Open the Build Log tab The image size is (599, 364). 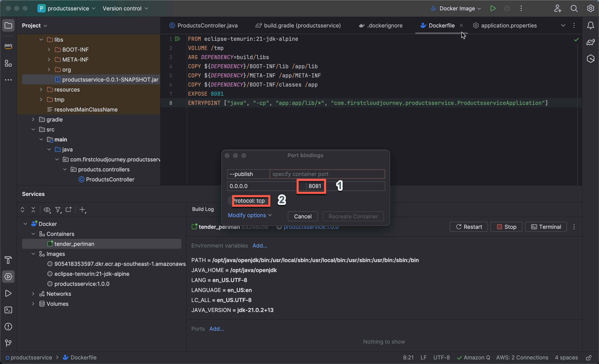203,209
